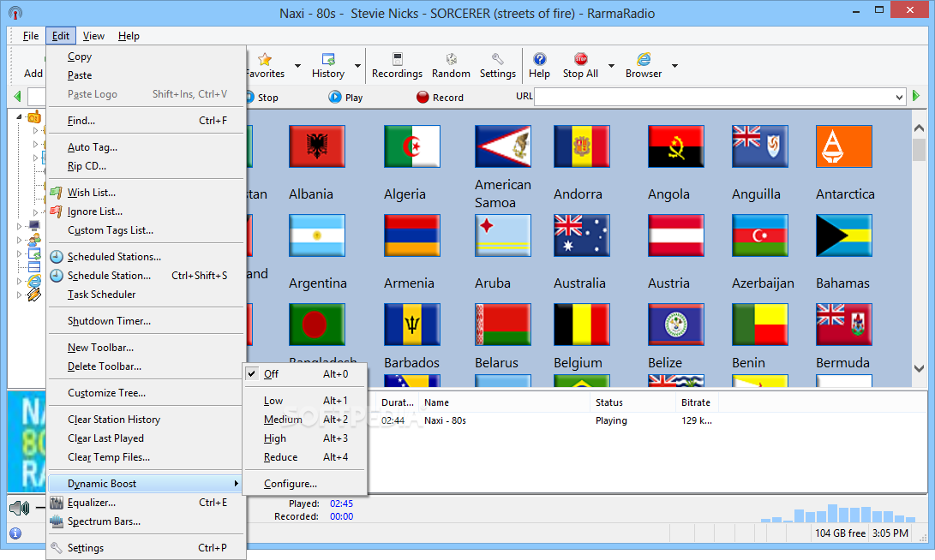Expand the Favorites dropdown arrow
The height and width of the screenshot is (560, 935).
[x=297, y=66]
